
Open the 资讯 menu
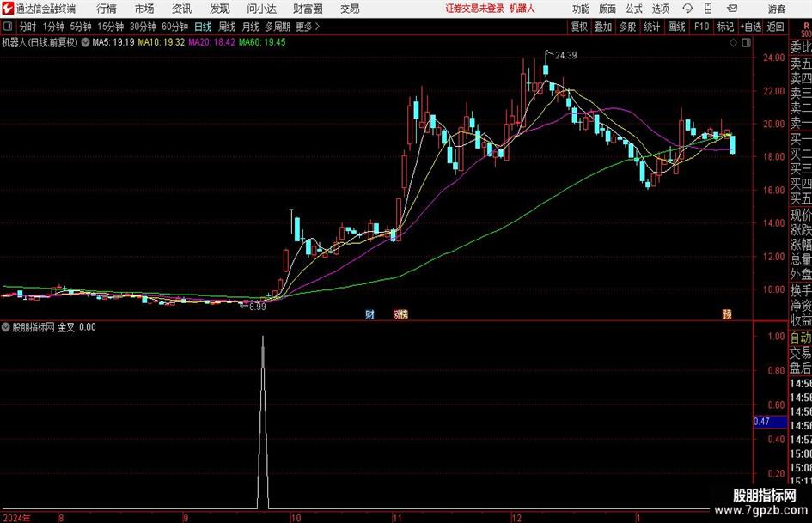click(182, 9)
